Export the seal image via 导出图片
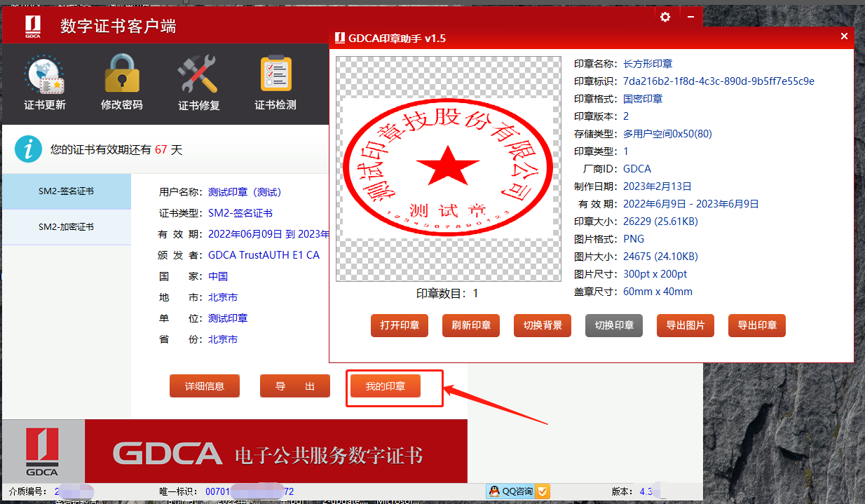Viewport: 865px width, 504px height. (686, 325)
